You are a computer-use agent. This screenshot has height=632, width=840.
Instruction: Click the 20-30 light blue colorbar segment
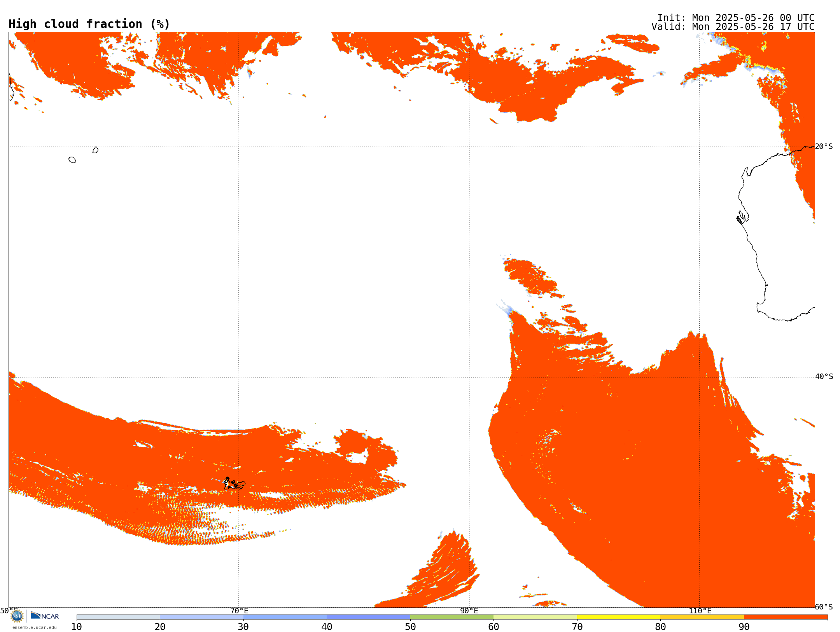pyautogui.click(x=201, y=617)
